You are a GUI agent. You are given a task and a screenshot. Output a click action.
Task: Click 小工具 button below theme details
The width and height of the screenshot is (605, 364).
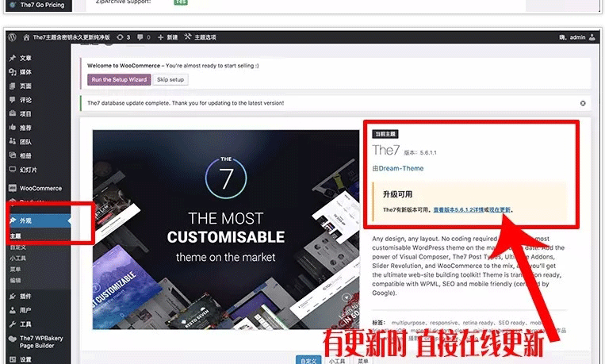(x=337, y=361)
